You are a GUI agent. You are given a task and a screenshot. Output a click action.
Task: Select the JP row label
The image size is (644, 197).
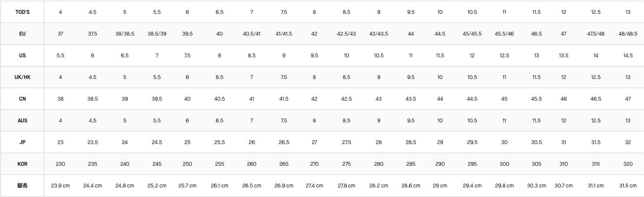(x=22, y=142)
